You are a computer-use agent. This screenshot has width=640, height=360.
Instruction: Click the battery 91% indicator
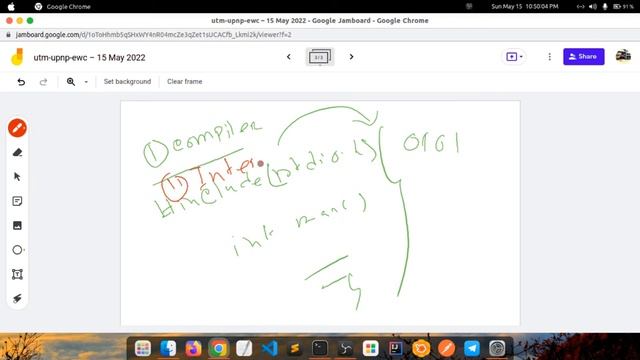pyautogui.click(x=623, y=7)
